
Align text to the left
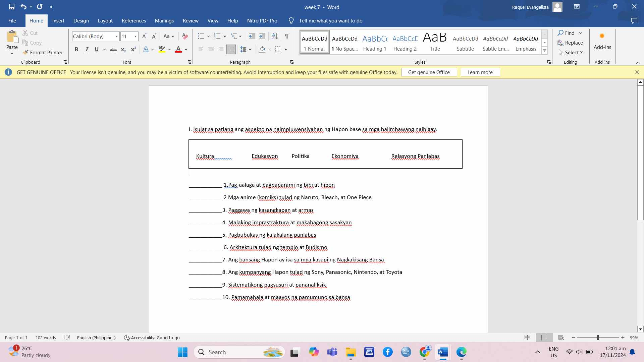(x=201, y=50)
